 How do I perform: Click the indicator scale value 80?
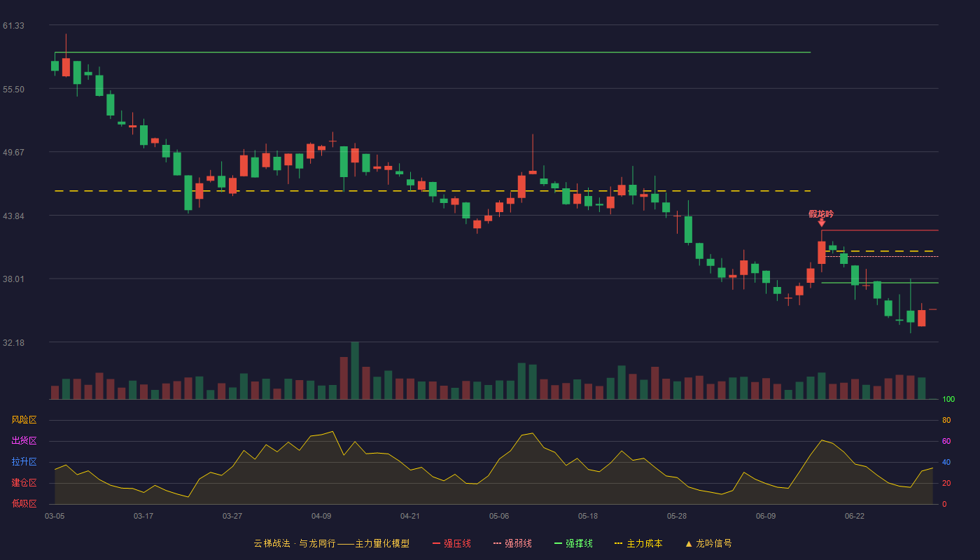tap(946, 420)
